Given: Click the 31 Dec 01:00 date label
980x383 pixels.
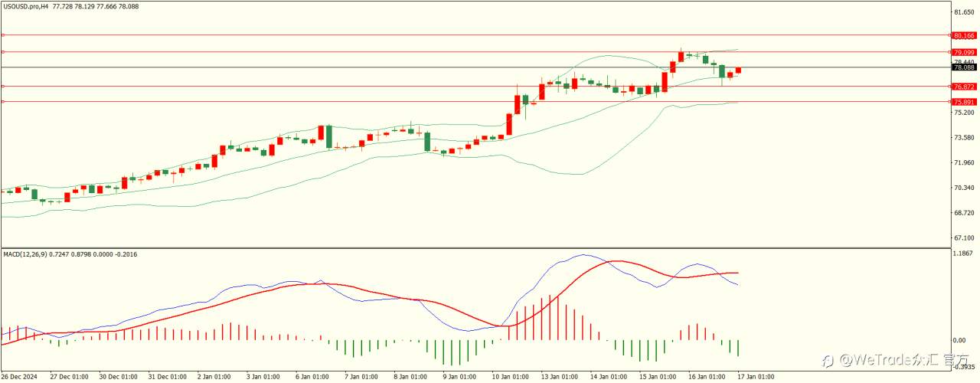Looking at the screenshot, I should pos(167,377).
